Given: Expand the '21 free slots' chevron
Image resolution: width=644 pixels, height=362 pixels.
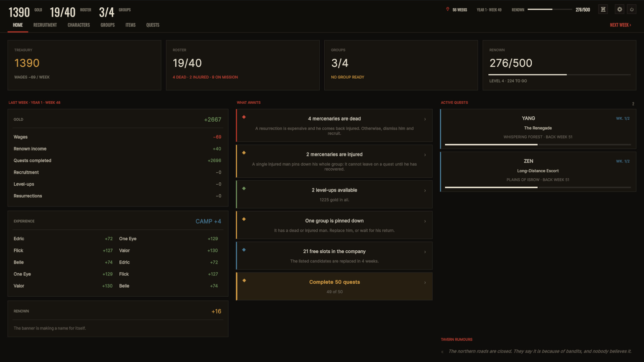Looking at the screenshot, I should coord(425,252).
